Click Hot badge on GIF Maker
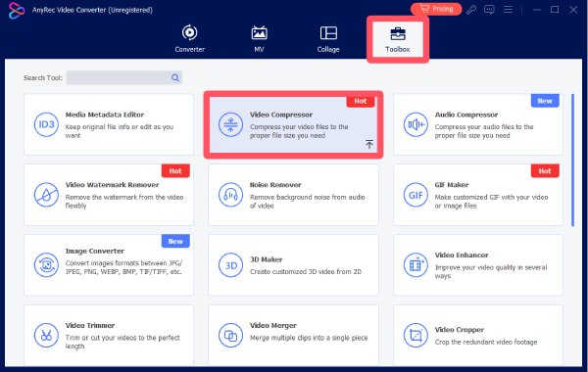Screen dimensions: 588x372 tap(545, 171)
